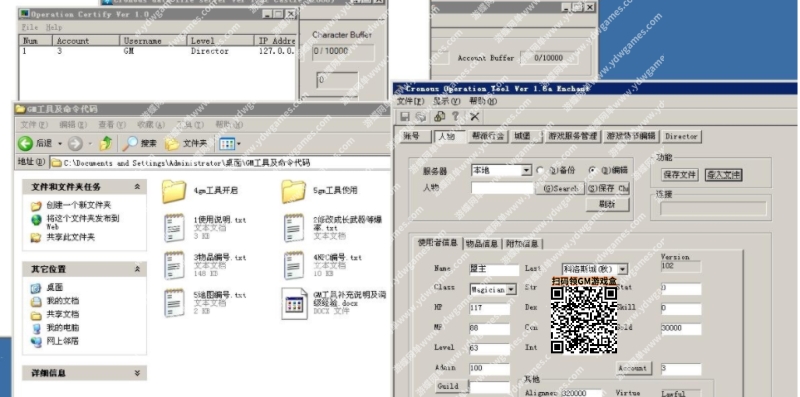Click the 载入文件 button

(723, 175)
